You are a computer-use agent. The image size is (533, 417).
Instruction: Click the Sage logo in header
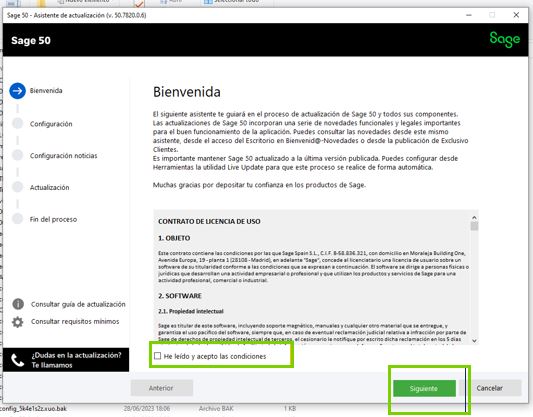click(505, 40)
